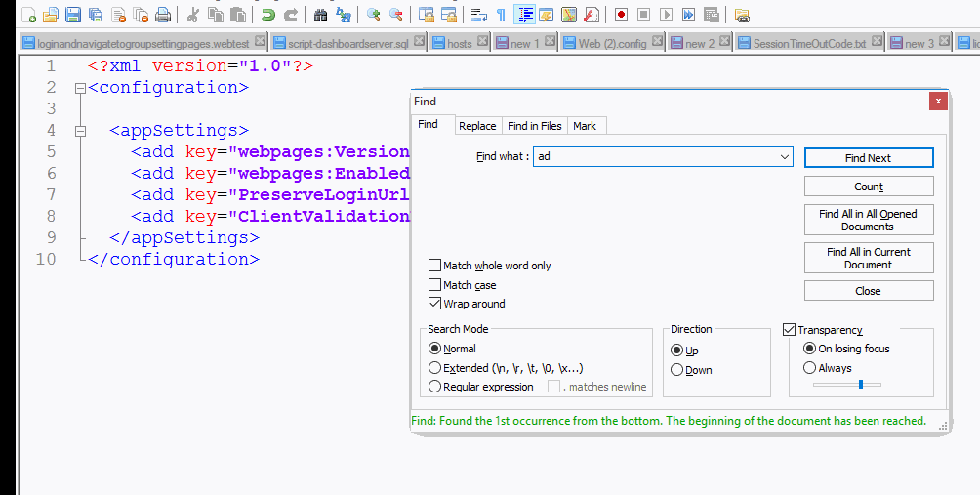Show all characters with pilcrow icon

click(502, 15)
